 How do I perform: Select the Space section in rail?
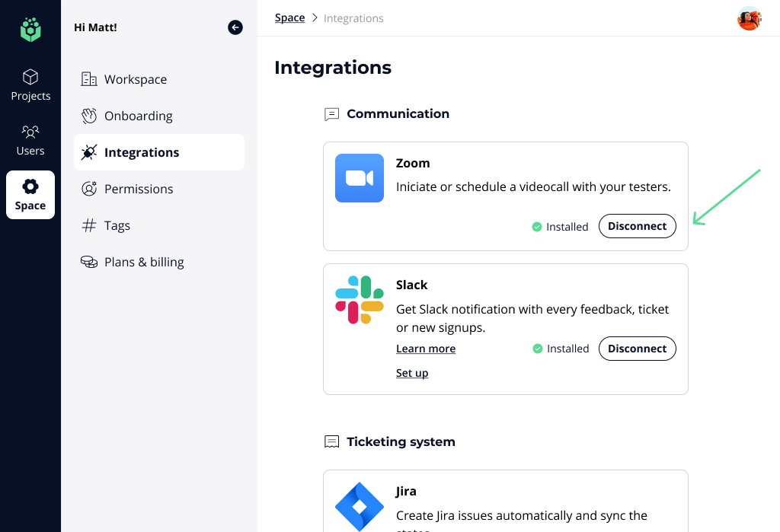[30, 195]
